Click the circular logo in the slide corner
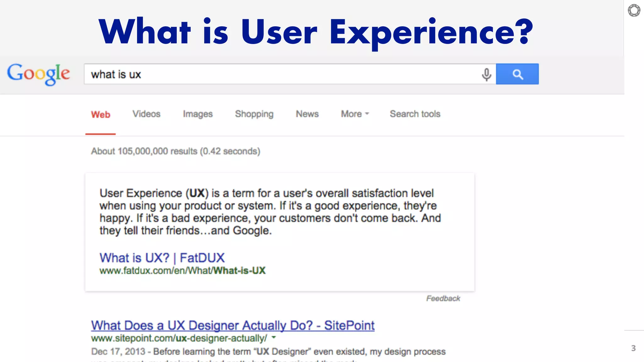 [x=634, y=10]
